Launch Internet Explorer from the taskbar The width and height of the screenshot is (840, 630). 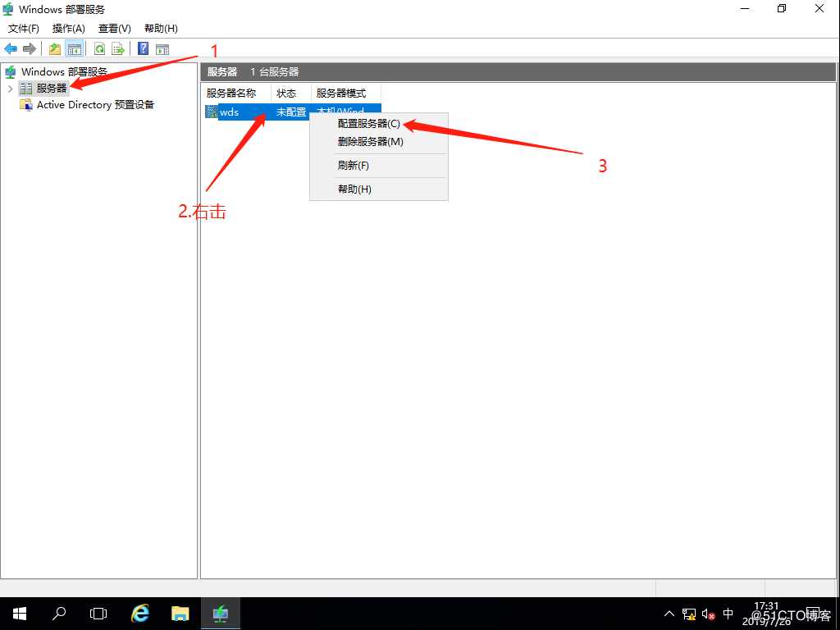click(x=139, y=614)
